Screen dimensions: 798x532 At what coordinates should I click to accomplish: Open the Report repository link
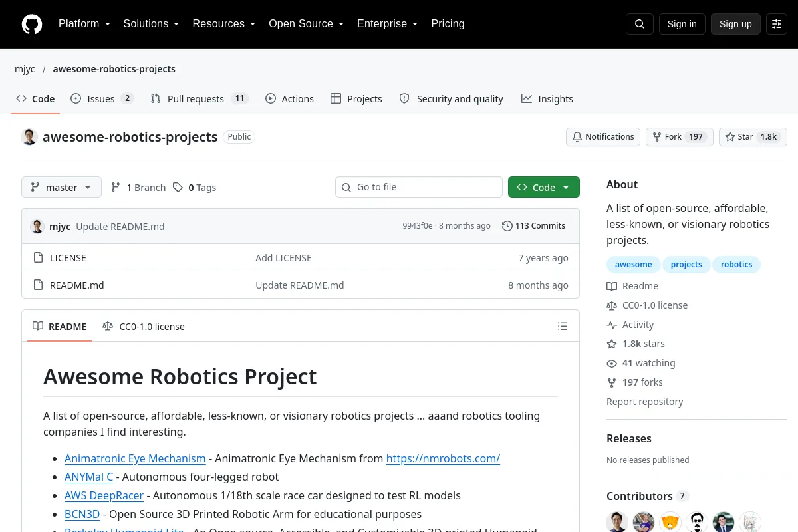[x=645, y=402]
